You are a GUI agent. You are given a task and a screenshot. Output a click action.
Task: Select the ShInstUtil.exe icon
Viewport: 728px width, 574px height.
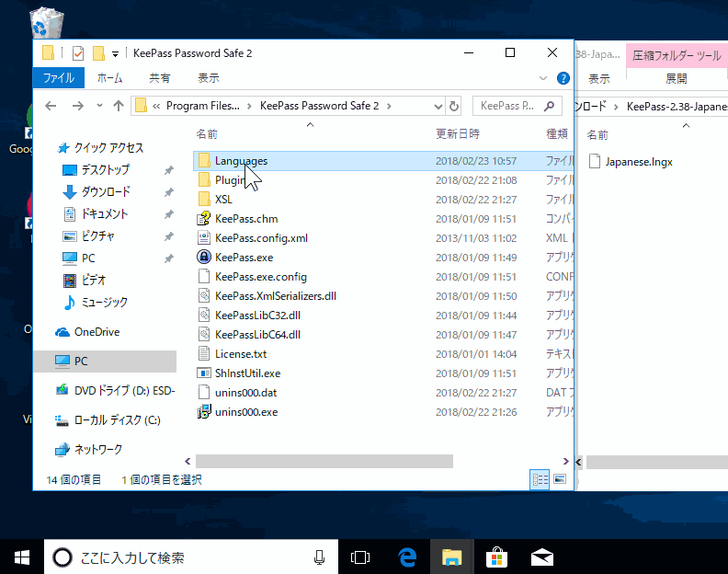204,373
